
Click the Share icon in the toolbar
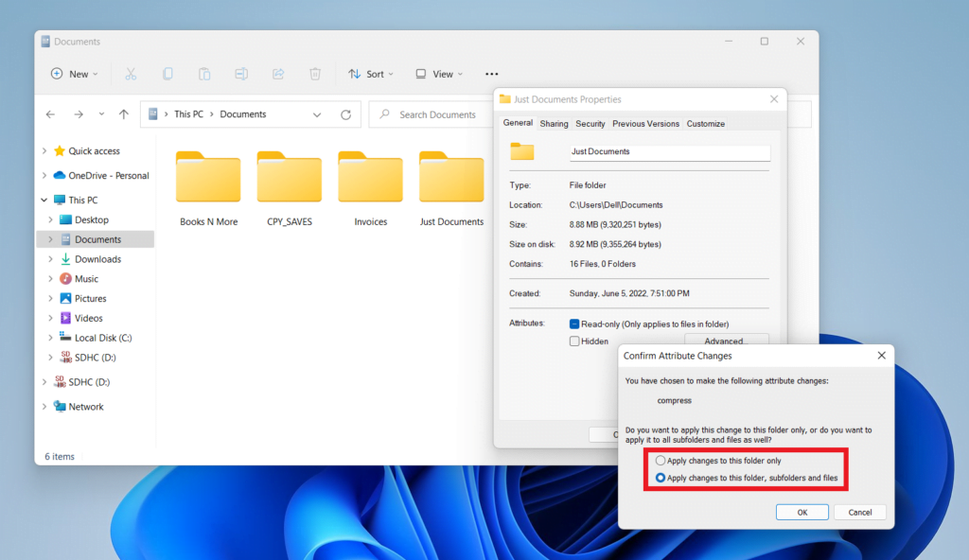click(x=278, y=74)
